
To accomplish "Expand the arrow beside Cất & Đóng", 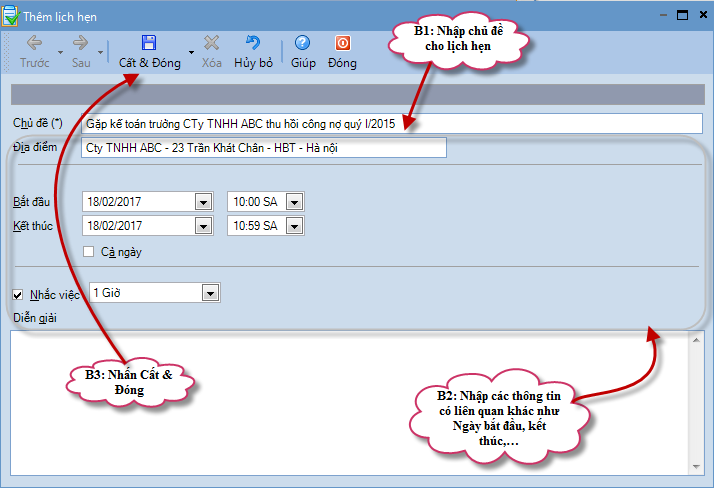I will click(190, 51).
